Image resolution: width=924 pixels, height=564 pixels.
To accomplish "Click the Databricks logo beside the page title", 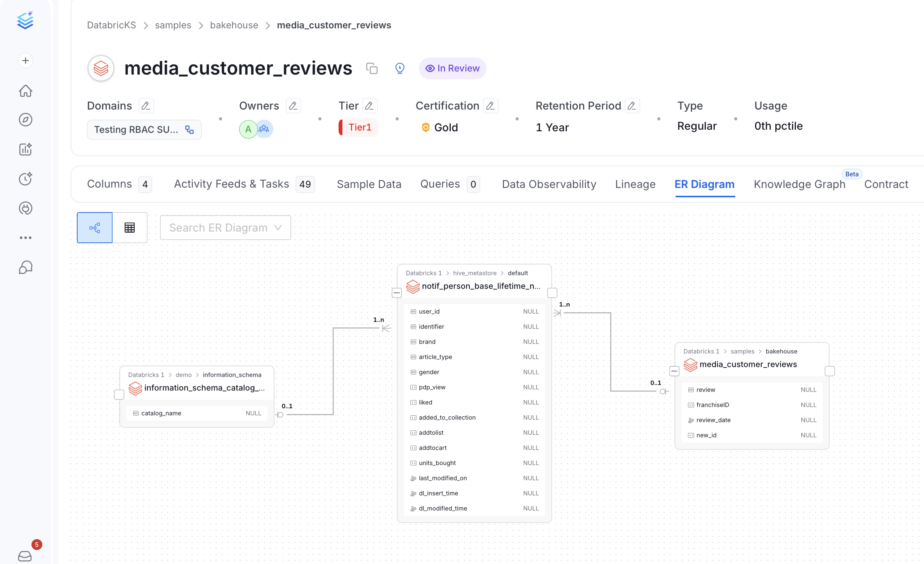I will pyautogui.click(x=101, y=68).
